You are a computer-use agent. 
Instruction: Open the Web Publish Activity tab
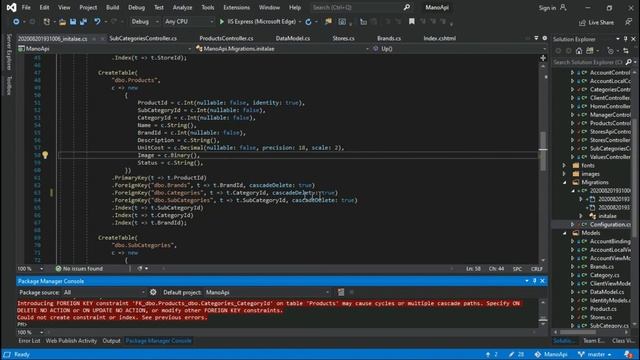pyautogui.click(x=71, y=340)
